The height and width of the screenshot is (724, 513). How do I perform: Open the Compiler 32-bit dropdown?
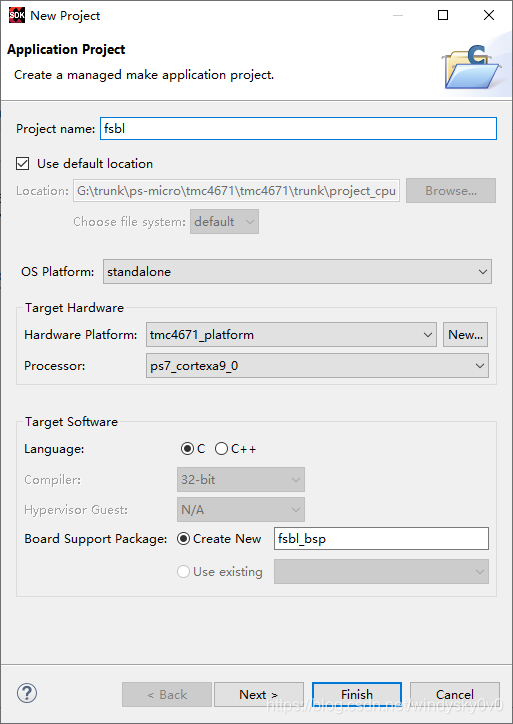point(241,479)
